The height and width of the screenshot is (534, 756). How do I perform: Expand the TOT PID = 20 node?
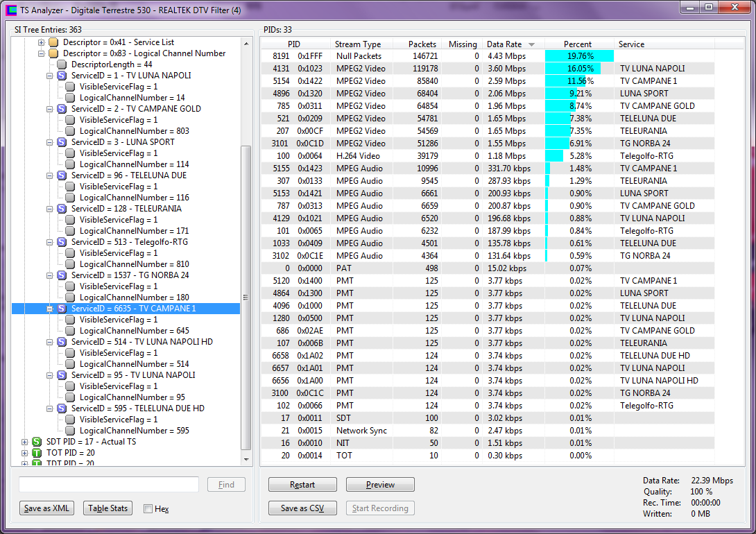(x=24, y=453)
